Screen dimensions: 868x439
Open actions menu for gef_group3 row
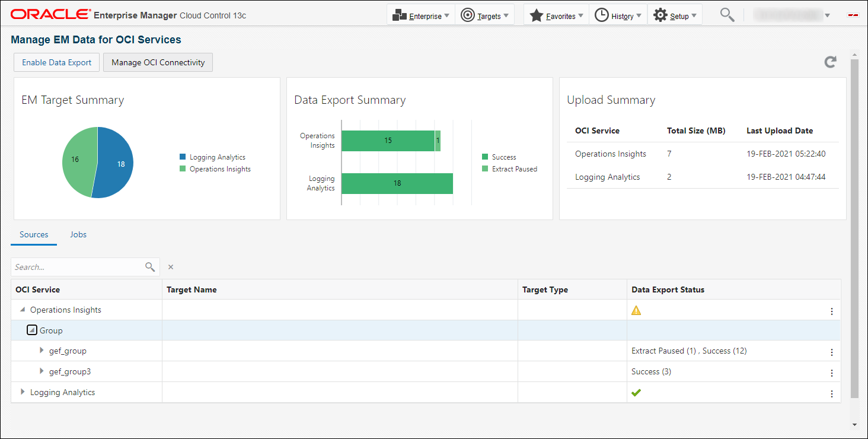point(831,373)
